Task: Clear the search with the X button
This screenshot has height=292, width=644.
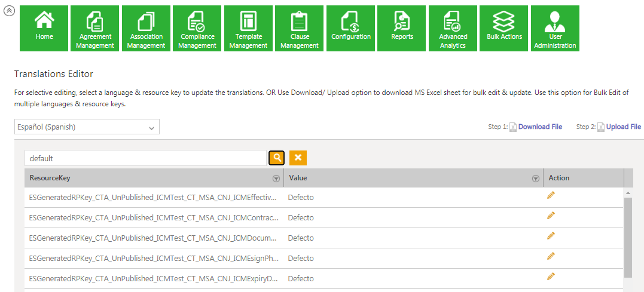Action: coord(298,158)
